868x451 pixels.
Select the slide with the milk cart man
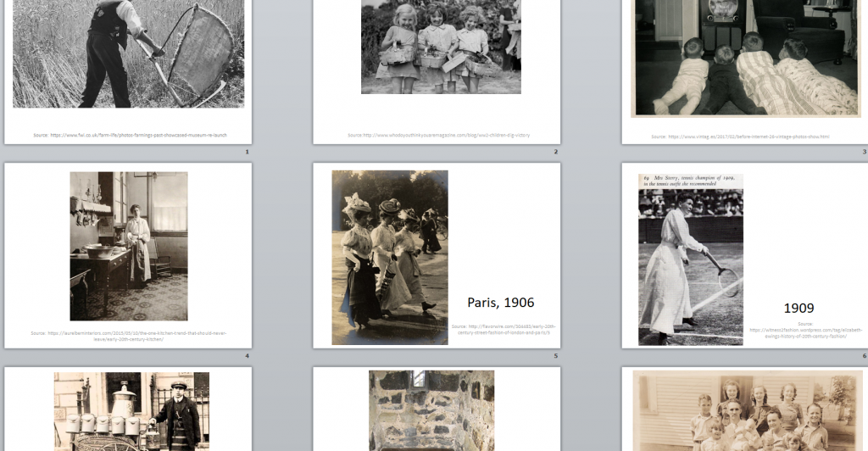point(128,409)
